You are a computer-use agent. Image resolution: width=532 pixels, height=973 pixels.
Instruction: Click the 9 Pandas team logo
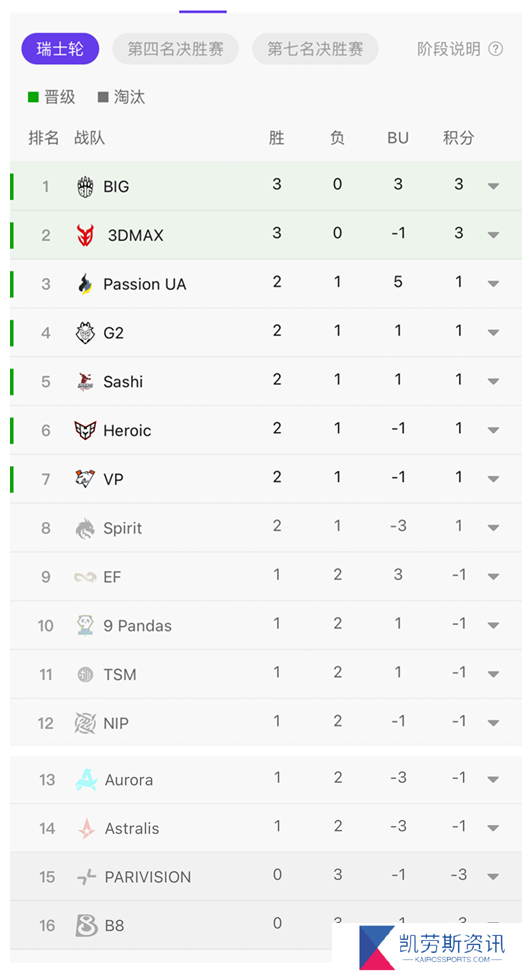pyautogui.click(x=85, y=626)
